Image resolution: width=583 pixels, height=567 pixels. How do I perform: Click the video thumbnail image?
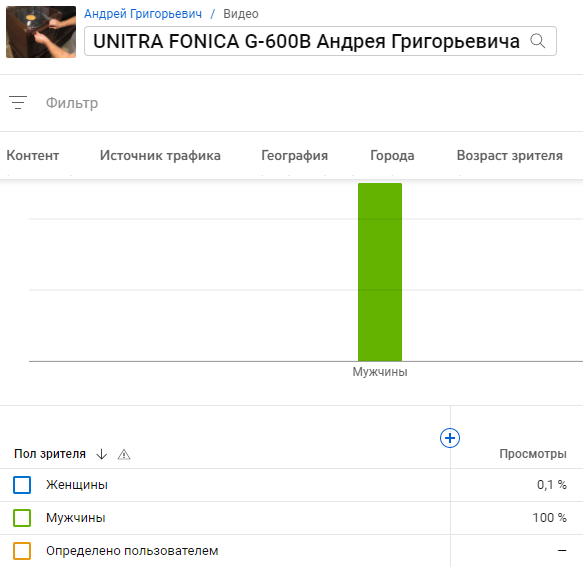coord(41,32)
